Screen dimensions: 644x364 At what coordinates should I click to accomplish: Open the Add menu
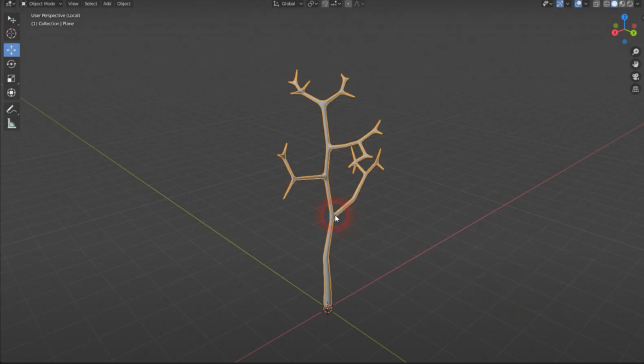tap(107, 4)
